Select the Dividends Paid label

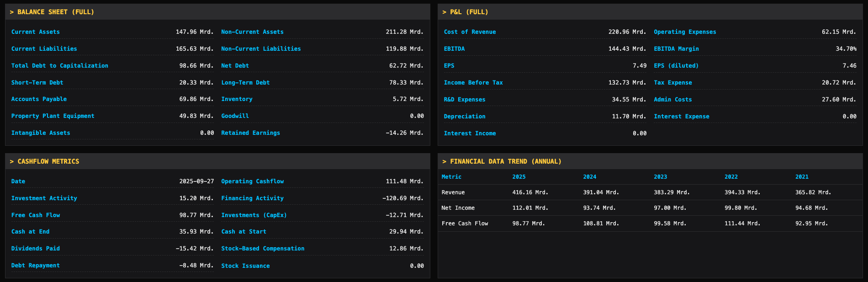click(36, 249)
